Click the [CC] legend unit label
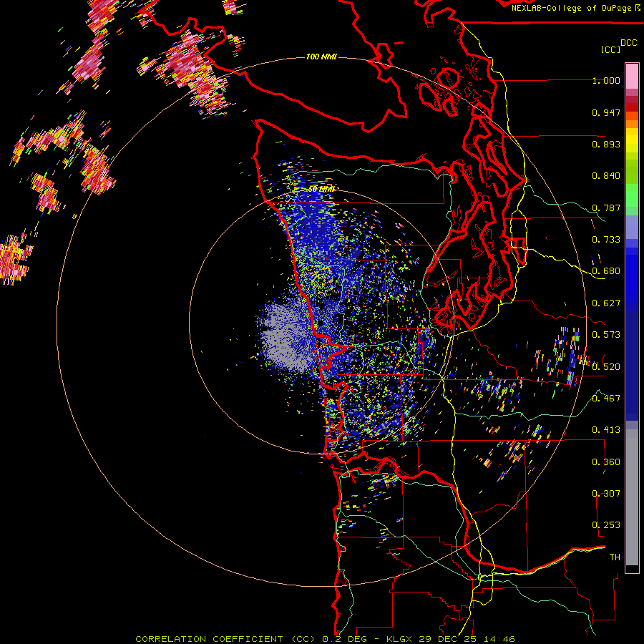 pos(611,49)
